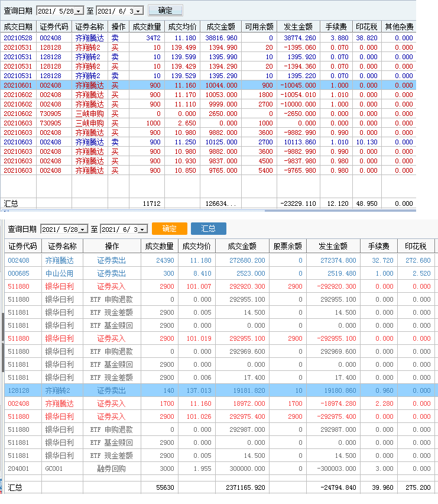Select the row with price 139.529
Viewport: 438px width, 504px height.
pos(208,76)
